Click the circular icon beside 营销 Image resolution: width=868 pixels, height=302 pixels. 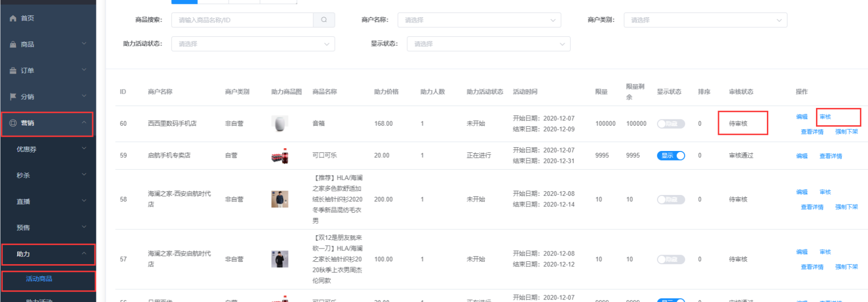click(13, 123)
